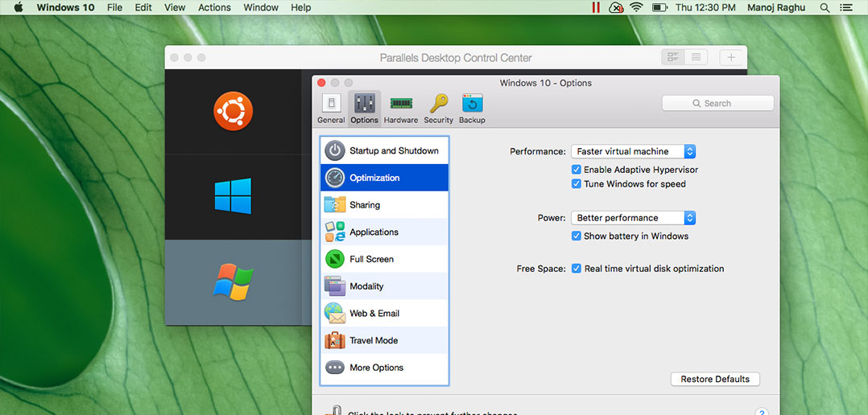Open the Sharing pane
The height and width of the screenshot is (415, 868).
[x=385, y=204]
